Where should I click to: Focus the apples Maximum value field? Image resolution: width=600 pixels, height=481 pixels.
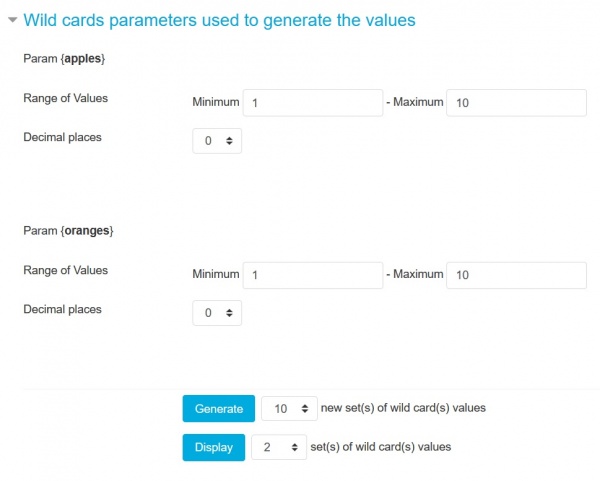(515, 103)
